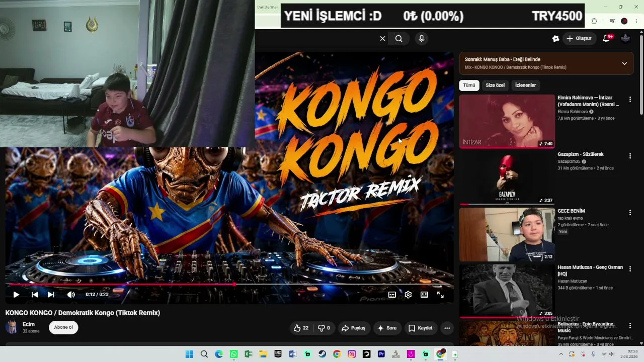Open the Chrome extensions puzzle icon

pyautogui.click(x=594, y=21)
